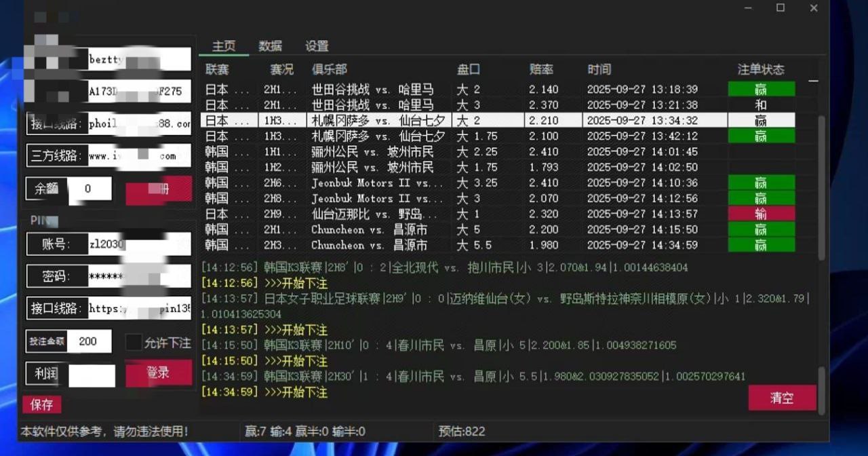This screenshot has width=868, height=456.
Task: Click the 保存 button
Action: [x=41, y=404]
